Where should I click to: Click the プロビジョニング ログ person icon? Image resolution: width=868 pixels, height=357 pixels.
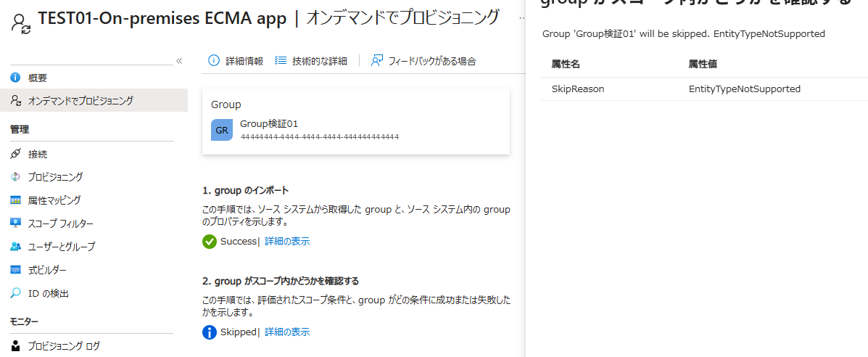(x=15, y=346)
